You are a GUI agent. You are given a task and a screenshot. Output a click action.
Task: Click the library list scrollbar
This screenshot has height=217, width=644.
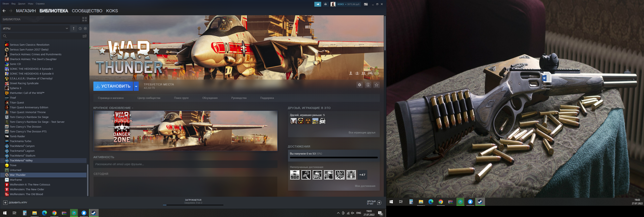tap(88, 180)
